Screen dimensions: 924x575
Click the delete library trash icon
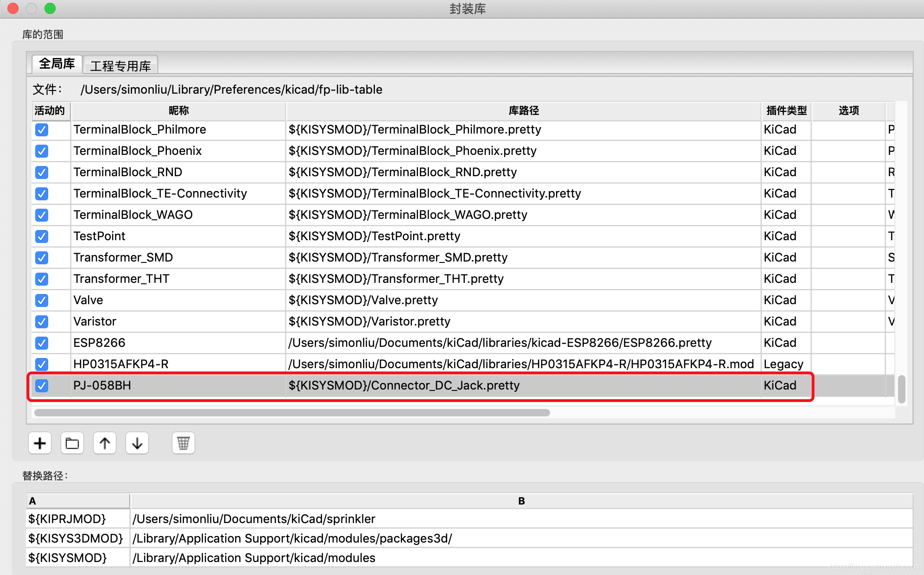[184, 443]
